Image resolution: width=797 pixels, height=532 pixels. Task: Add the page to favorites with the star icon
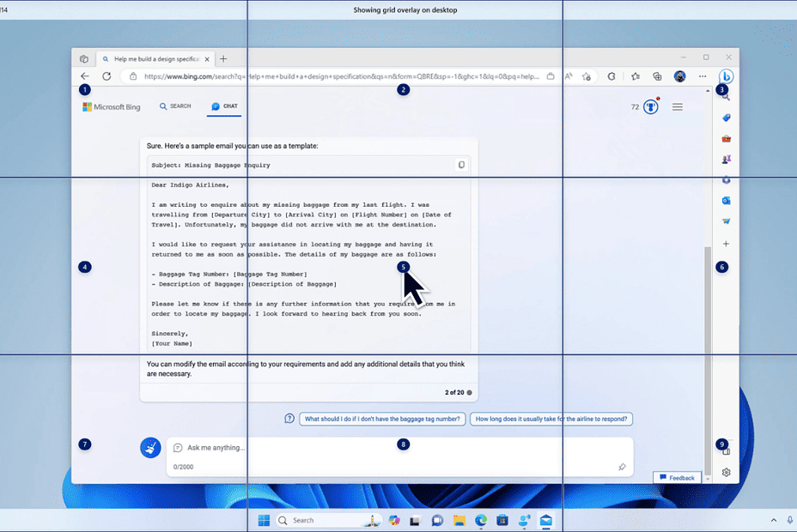pos(586,76)
